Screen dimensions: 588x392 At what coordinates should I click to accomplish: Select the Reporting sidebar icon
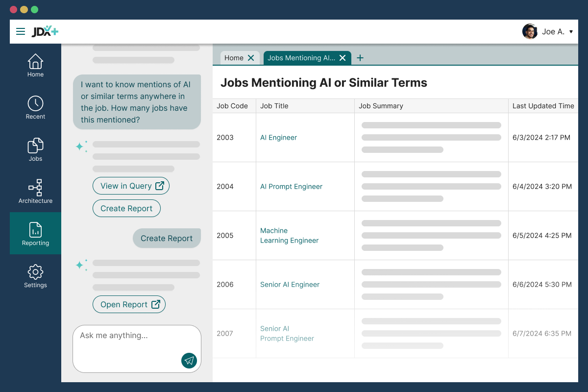[35, 233]
